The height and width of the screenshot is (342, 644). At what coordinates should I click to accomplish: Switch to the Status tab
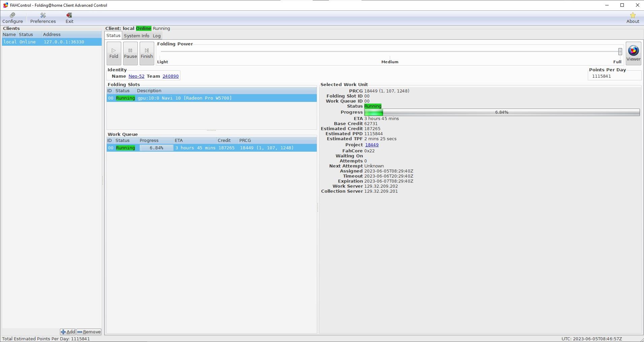coord(113,36)
